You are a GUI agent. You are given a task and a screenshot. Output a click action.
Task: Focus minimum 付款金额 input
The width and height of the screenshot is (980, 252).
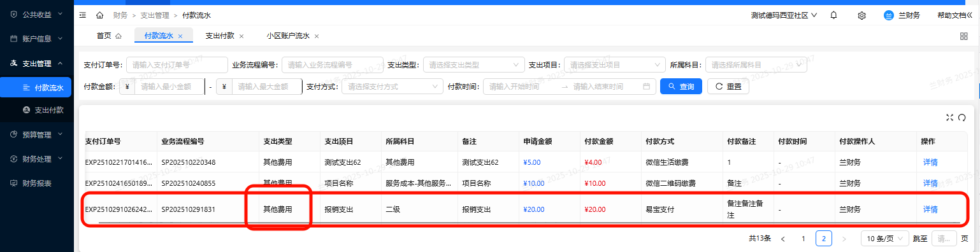pyautogui.click(x=169, y=87)
